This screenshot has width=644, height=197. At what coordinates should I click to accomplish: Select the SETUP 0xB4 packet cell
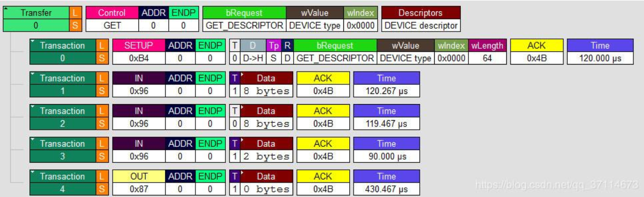click(x=138, y=52)
